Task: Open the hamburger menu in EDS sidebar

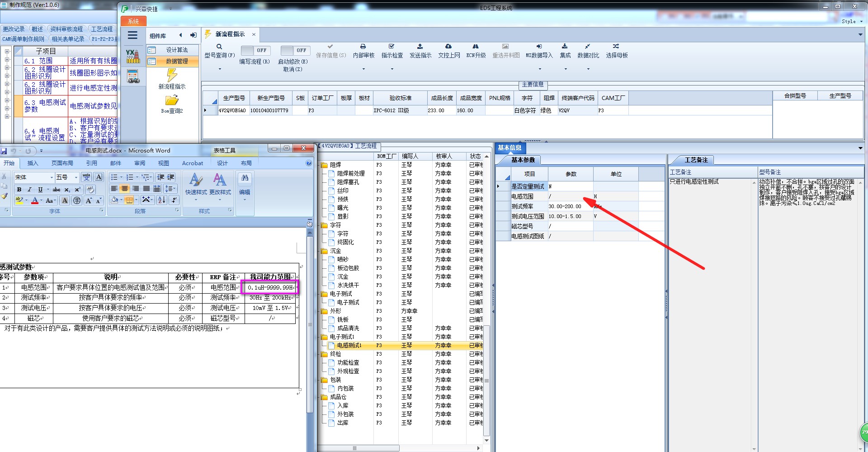Action: click(x=132, y=35)
